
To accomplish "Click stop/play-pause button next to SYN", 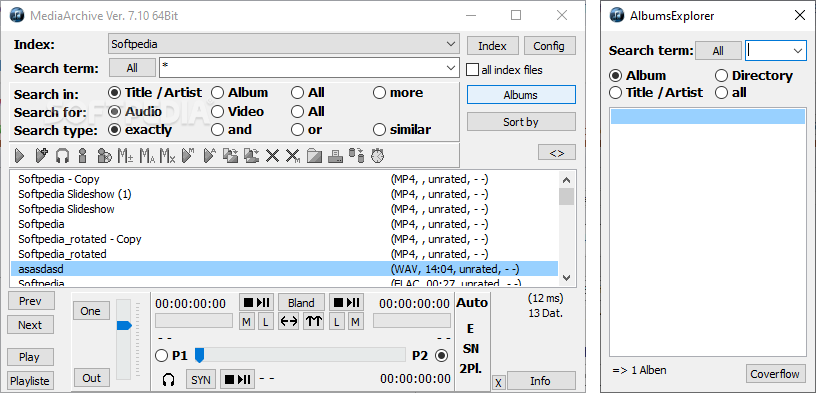I will click(x=237, y=379).
